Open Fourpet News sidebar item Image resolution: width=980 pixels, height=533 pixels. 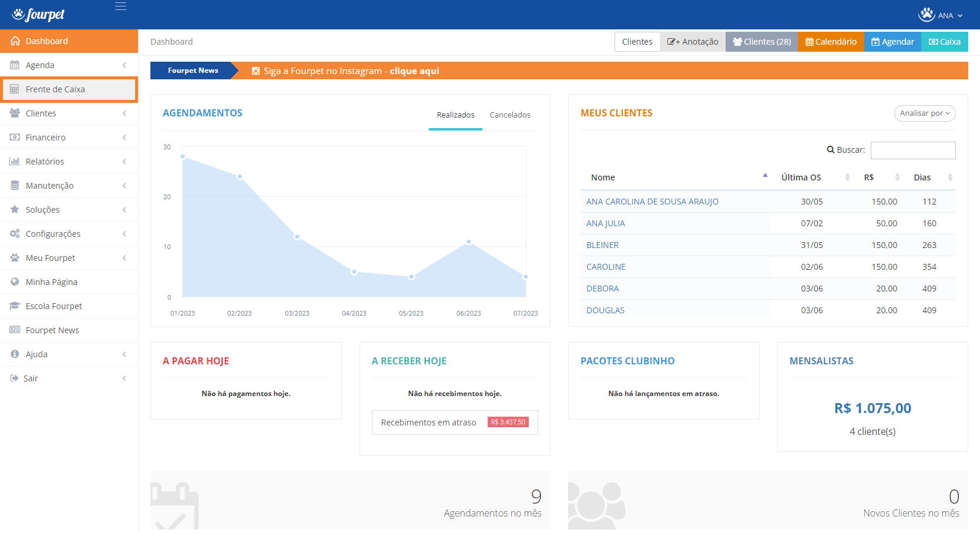pyautogui.click(x=69, y=330)
